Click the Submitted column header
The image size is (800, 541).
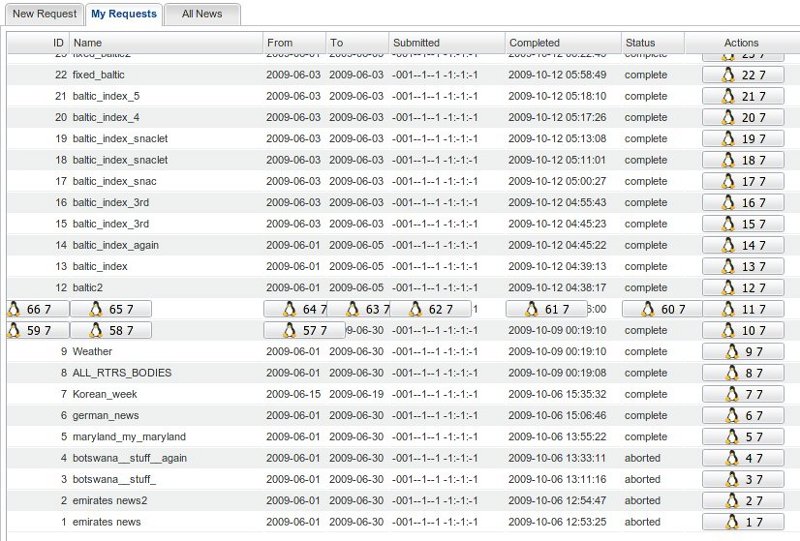point(446,43)
